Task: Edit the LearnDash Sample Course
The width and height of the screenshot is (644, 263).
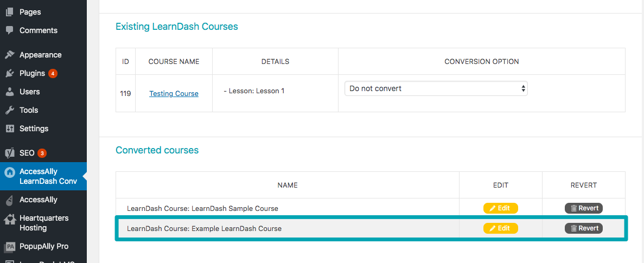Action: tap(501, 208)
